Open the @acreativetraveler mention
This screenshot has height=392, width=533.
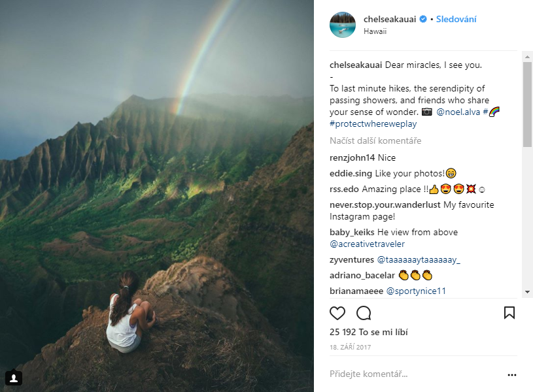[x=368, y=244]
